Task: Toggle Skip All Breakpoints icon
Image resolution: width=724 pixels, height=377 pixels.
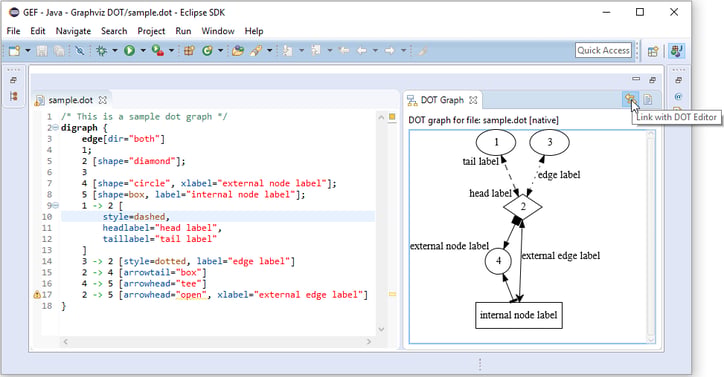Action: point(79,50)
